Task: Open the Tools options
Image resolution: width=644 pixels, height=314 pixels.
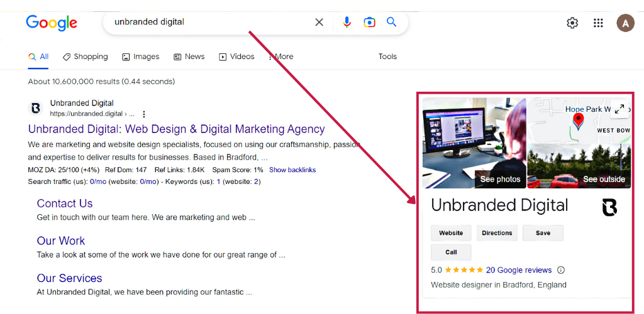Action: 387,57
